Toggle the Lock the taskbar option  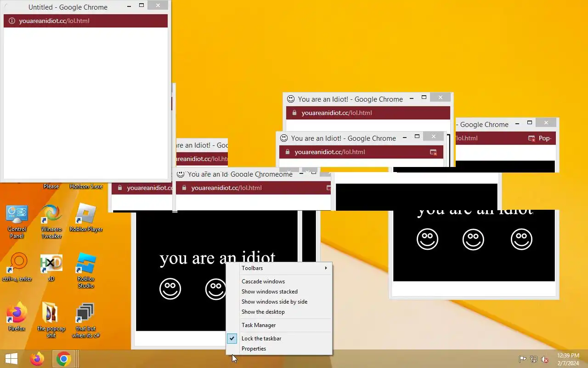[x=279, y=339]
